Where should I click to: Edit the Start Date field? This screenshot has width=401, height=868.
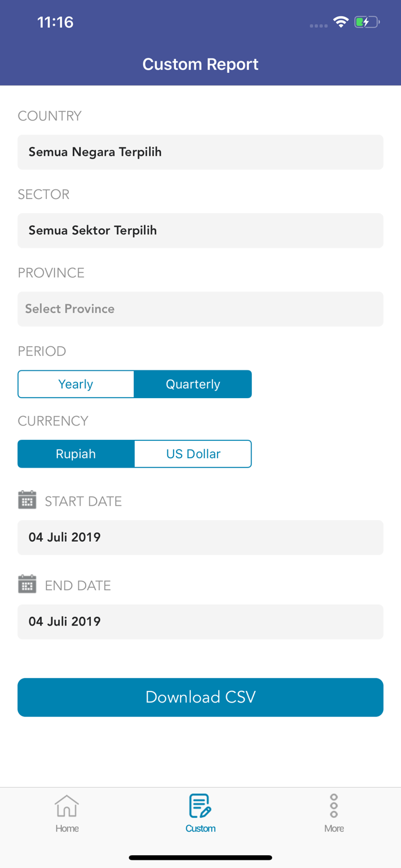[200, 538]
